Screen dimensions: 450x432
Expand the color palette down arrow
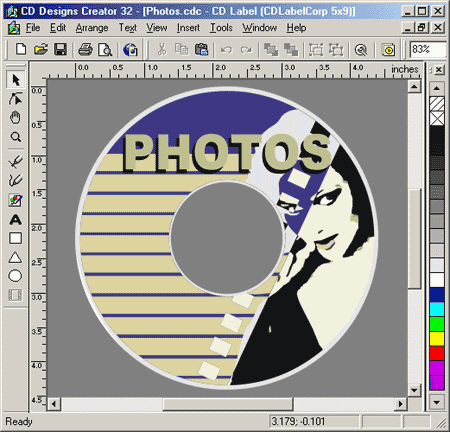point(436,402)
